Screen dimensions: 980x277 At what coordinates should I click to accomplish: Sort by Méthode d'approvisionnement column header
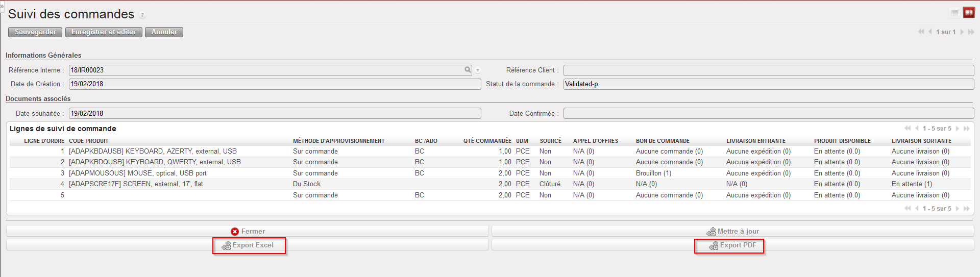pyautogui.click(x=338, y=141)
